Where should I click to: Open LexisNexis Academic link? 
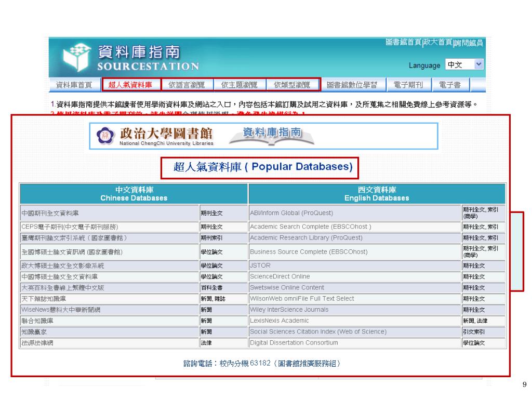coord(279,320)
